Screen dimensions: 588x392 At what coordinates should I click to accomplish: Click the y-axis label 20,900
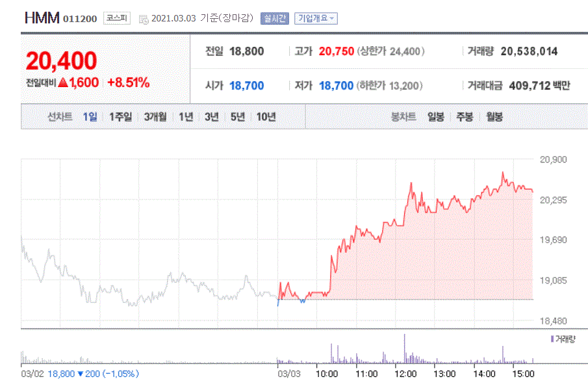click(x=553, y=159)
